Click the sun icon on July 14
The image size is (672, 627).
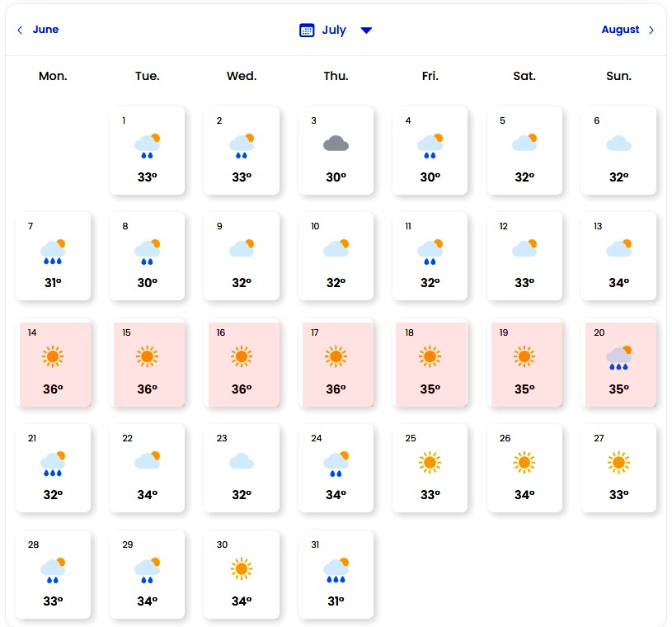tap(53, 356)
